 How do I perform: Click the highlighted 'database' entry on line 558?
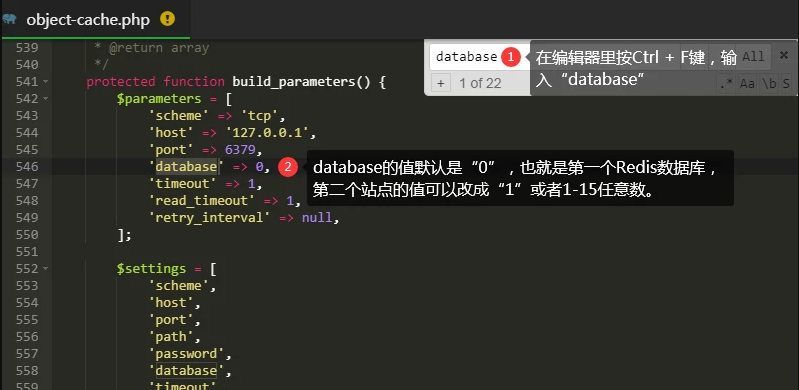coord(187,371)
